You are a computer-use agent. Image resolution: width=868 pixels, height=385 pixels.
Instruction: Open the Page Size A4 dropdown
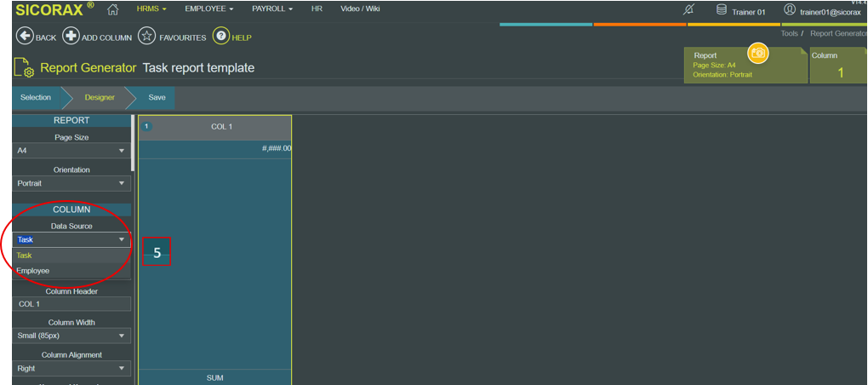point(71,151)
